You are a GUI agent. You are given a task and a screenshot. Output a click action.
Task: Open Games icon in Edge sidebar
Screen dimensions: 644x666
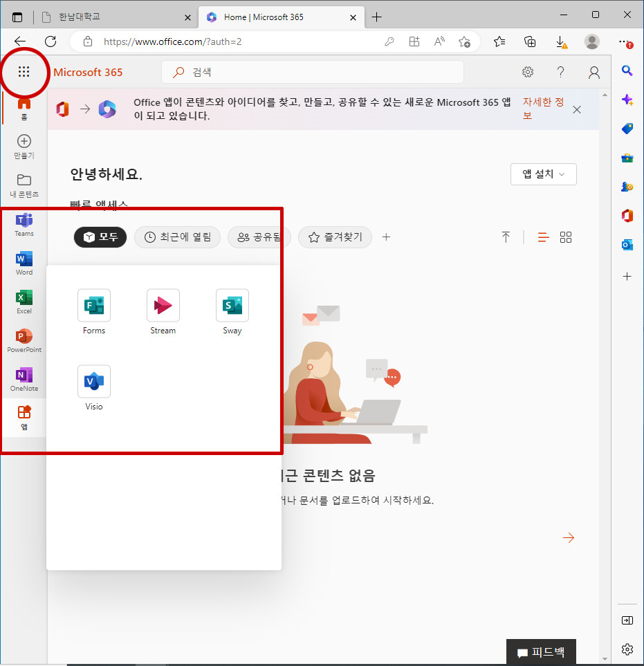point(627,187)
